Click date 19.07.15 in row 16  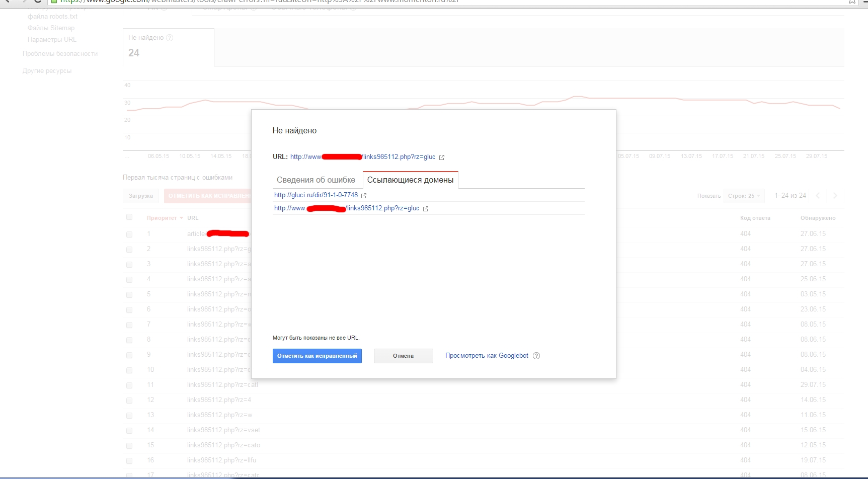(813, 460)
